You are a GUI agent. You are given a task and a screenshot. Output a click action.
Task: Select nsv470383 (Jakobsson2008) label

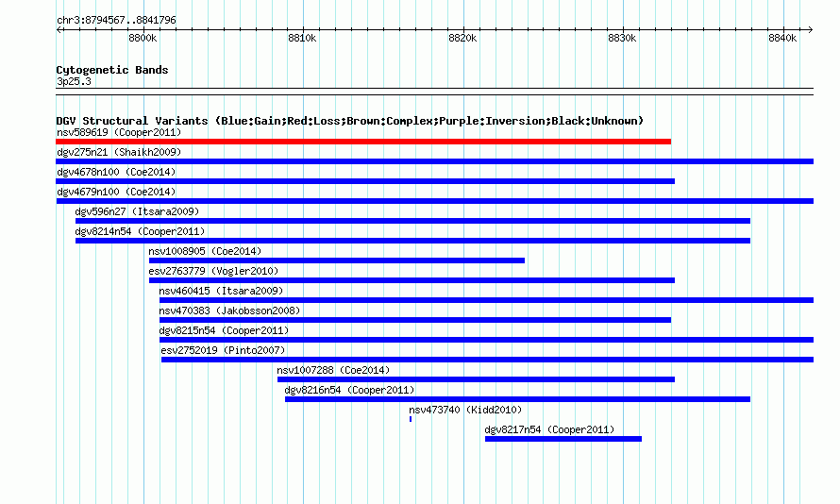click(x=229, y=311)
